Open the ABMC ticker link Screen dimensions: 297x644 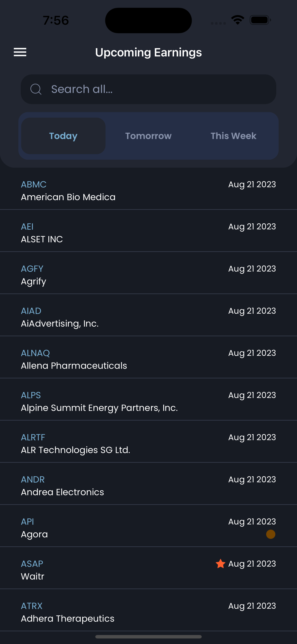coord(34,184)
